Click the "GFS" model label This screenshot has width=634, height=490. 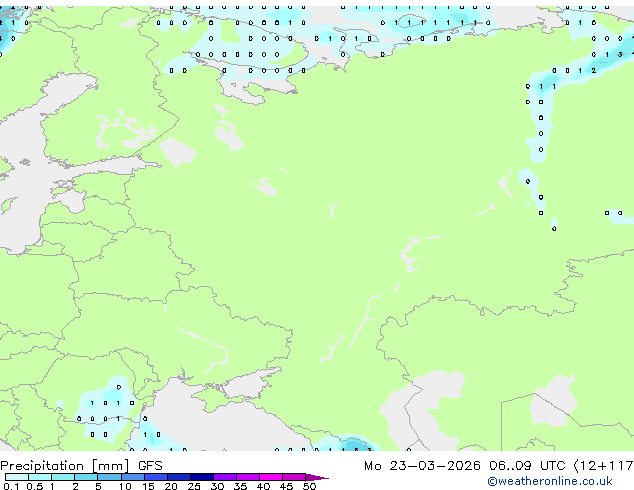coord(150,466)
